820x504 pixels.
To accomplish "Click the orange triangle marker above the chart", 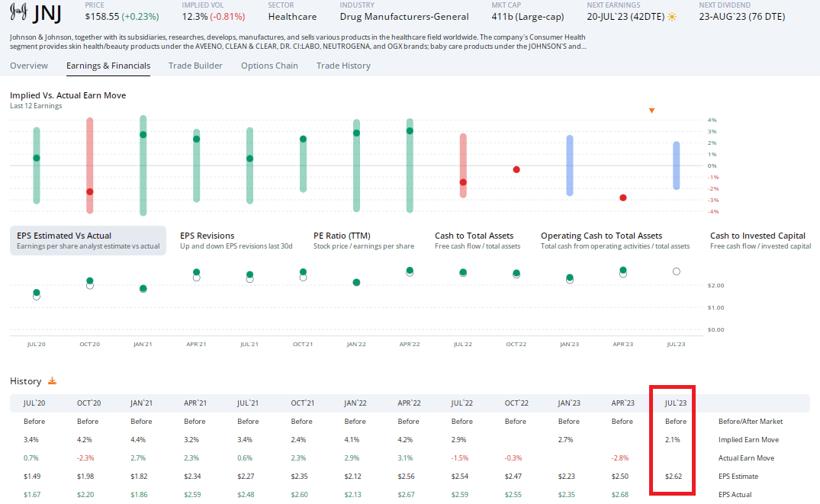I will tap(651, 111).
